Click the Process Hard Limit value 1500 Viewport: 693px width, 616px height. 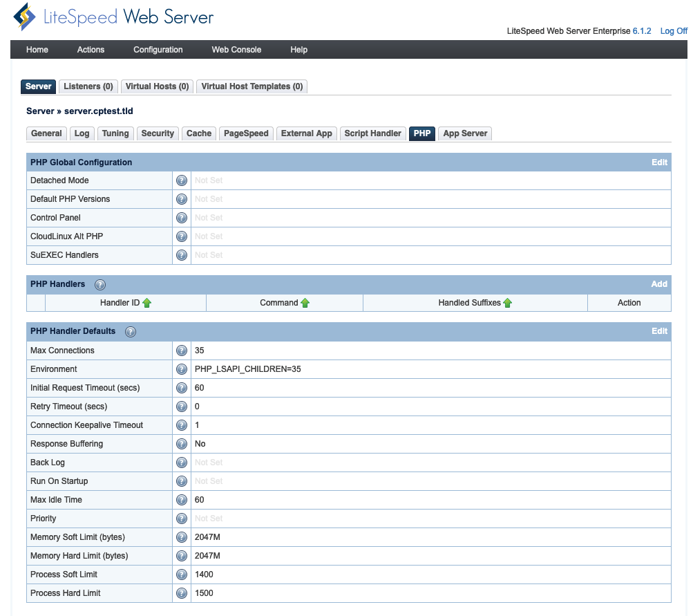click(204, 593)
